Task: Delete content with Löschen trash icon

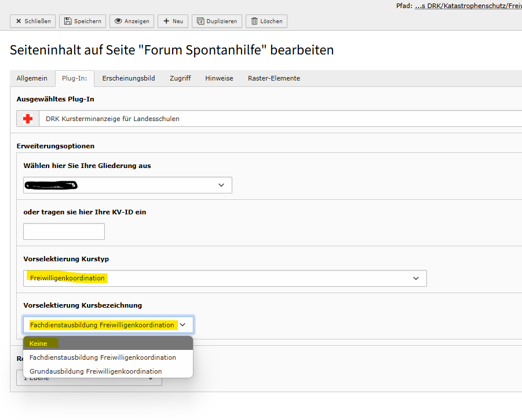Action: pos(267,21)
